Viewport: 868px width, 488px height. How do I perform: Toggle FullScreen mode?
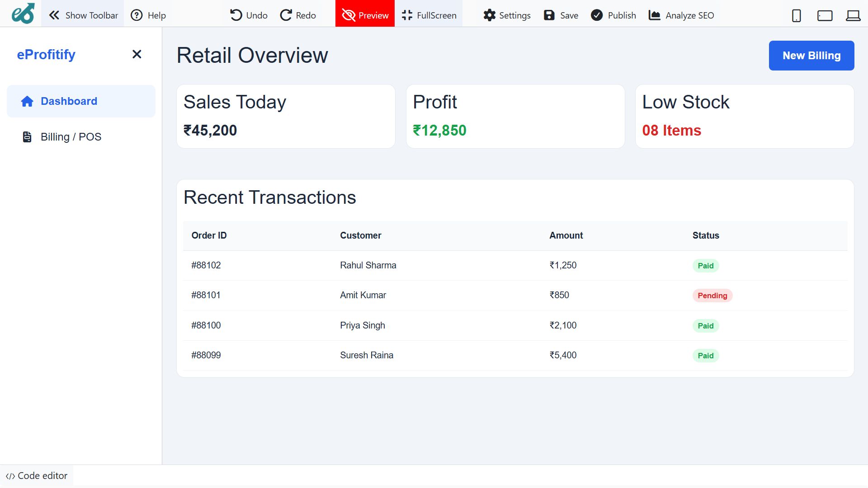tap(429, 15)
